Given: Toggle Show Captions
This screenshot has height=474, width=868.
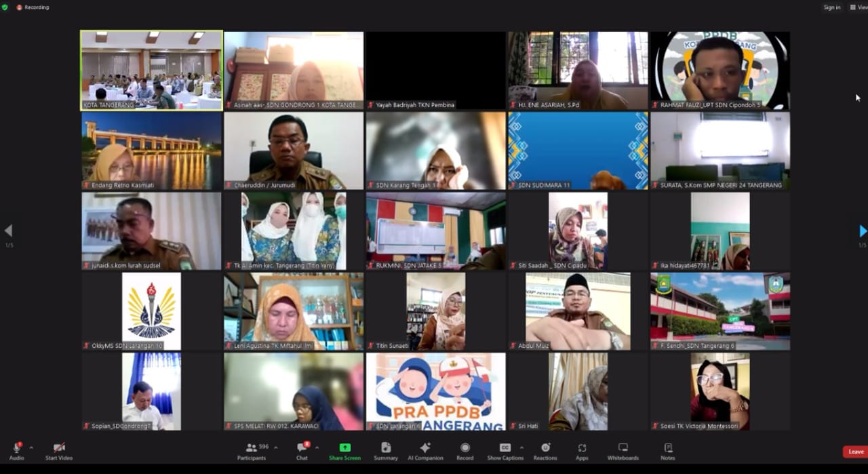Looking at the screenshot, I should (x=505, y=450).
